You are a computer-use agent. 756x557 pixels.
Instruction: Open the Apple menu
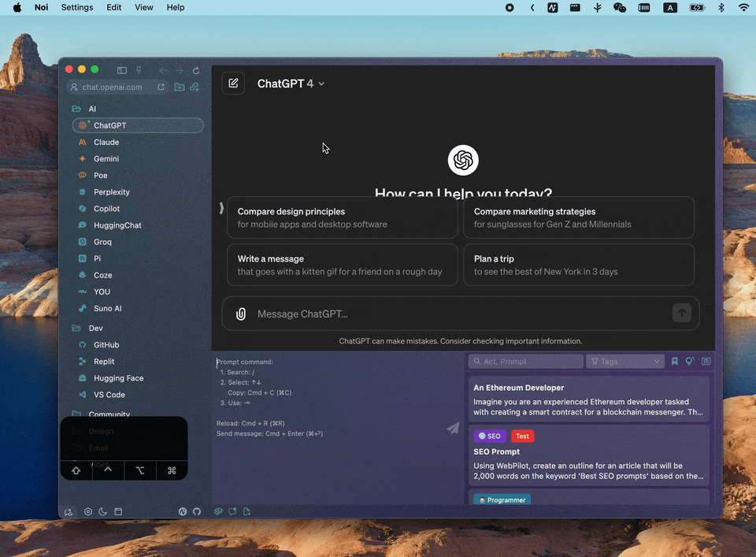(17, 7)
